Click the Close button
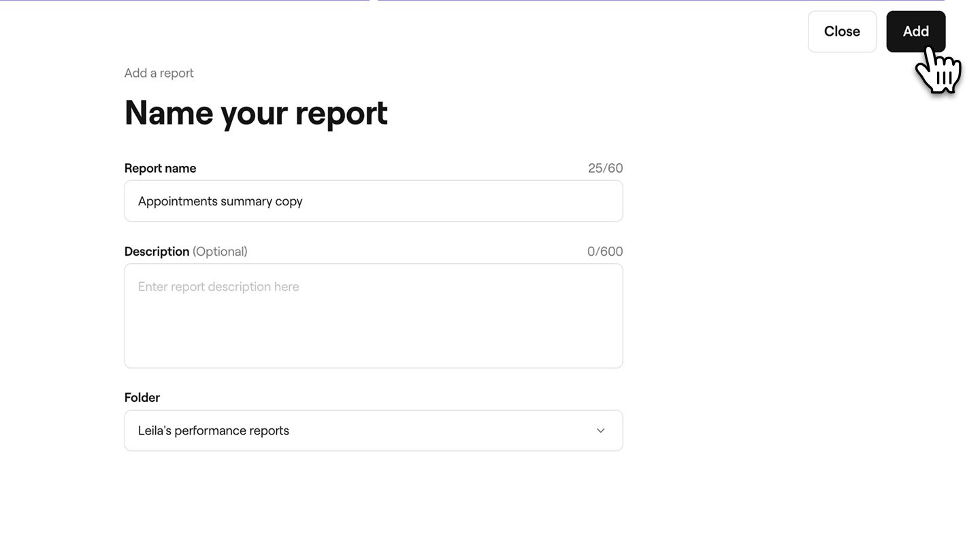The width and height of the screenshot is (980, 544). click(x=842, y=31)
